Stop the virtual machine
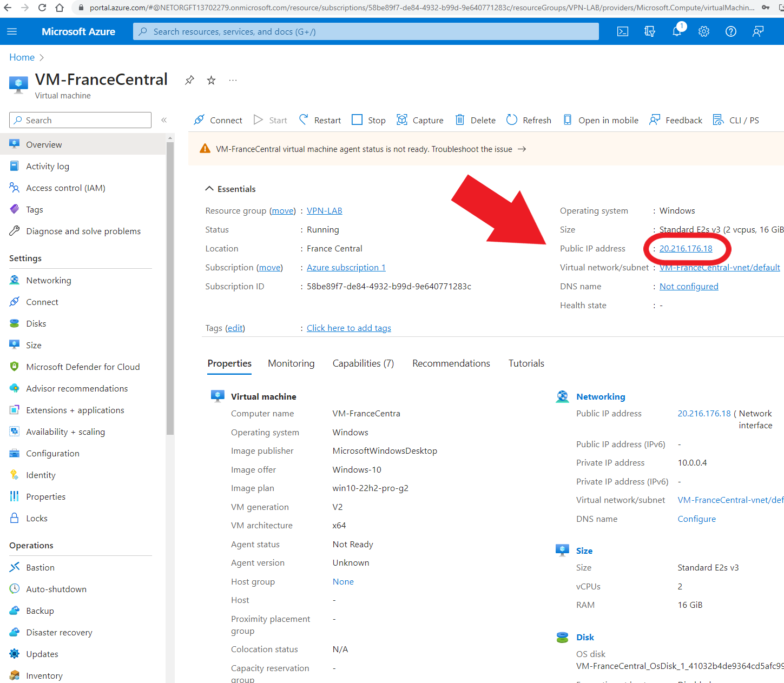Viewport: 784px width, 683px height. [x=368, y=120]
